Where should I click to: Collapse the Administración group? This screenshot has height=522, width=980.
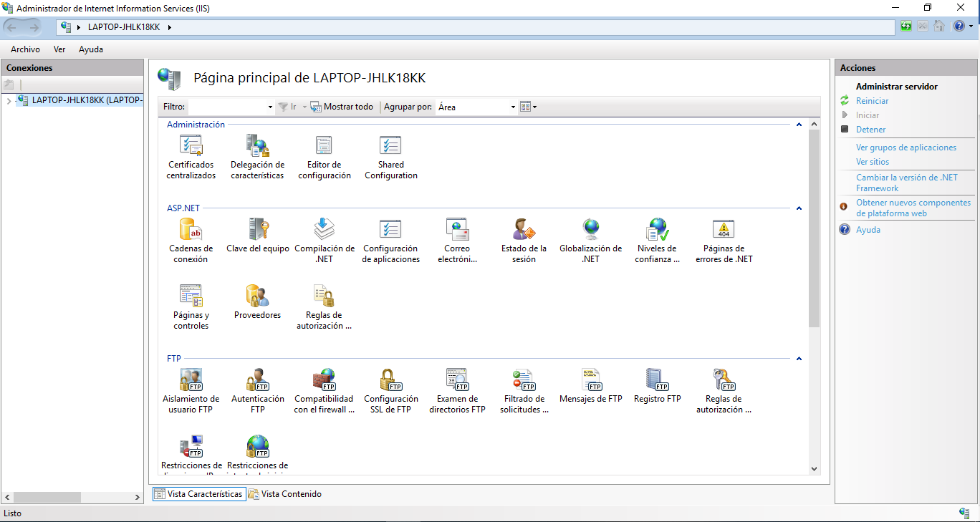tap(799, 125)
